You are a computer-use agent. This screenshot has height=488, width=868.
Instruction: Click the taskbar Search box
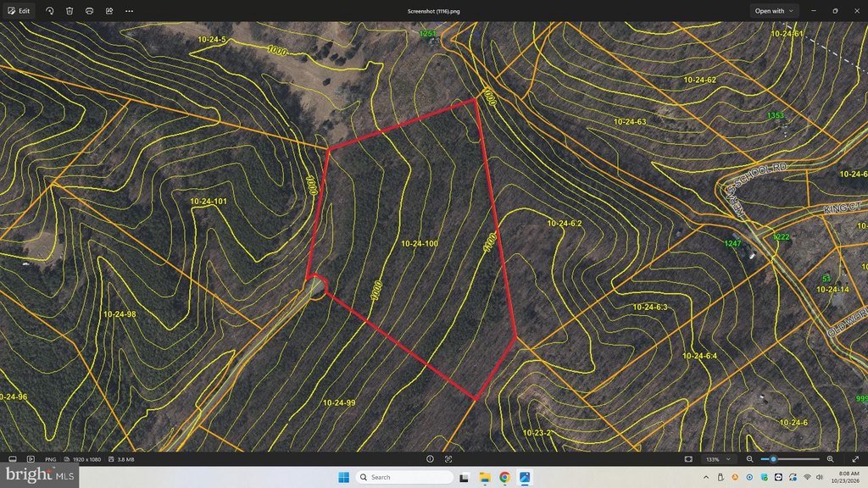(x=404, y=477)
